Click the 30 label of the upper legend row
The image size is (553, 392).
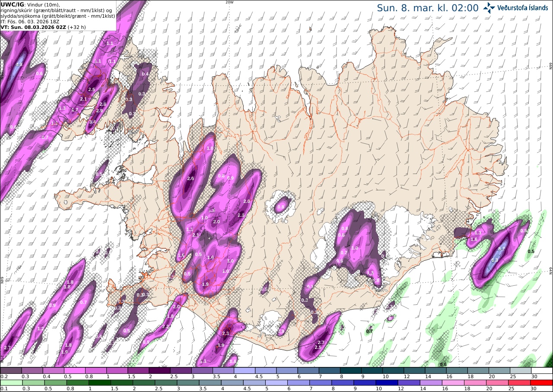click(534, 376)
